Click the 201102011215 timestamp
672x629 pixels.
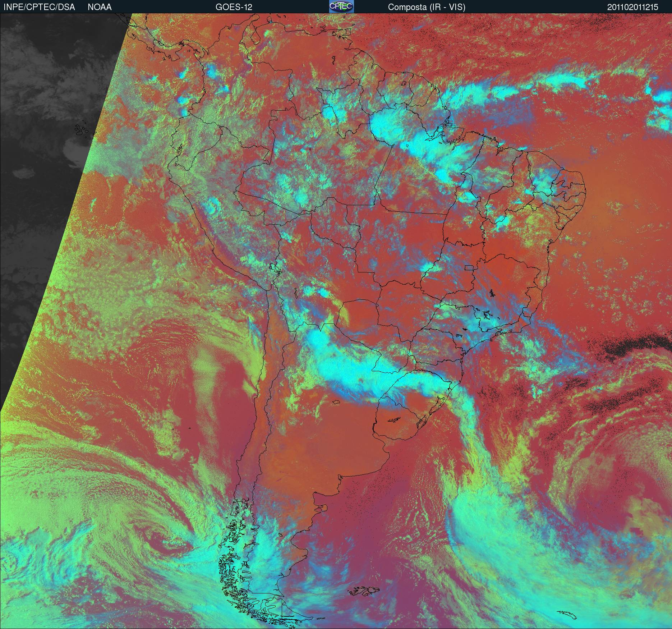point(633,7)
